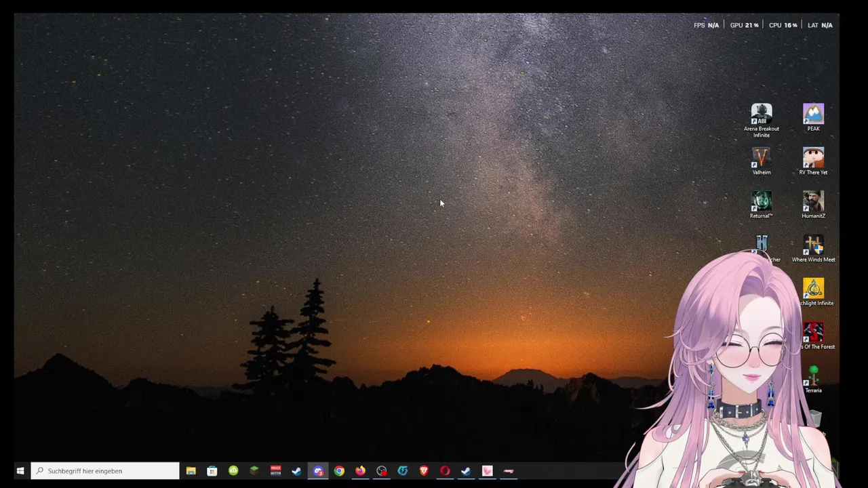The width and height of the screenshot is (868, 488).
Task: Click the GPU 21% overlay readout
Action: pos(744,25)
